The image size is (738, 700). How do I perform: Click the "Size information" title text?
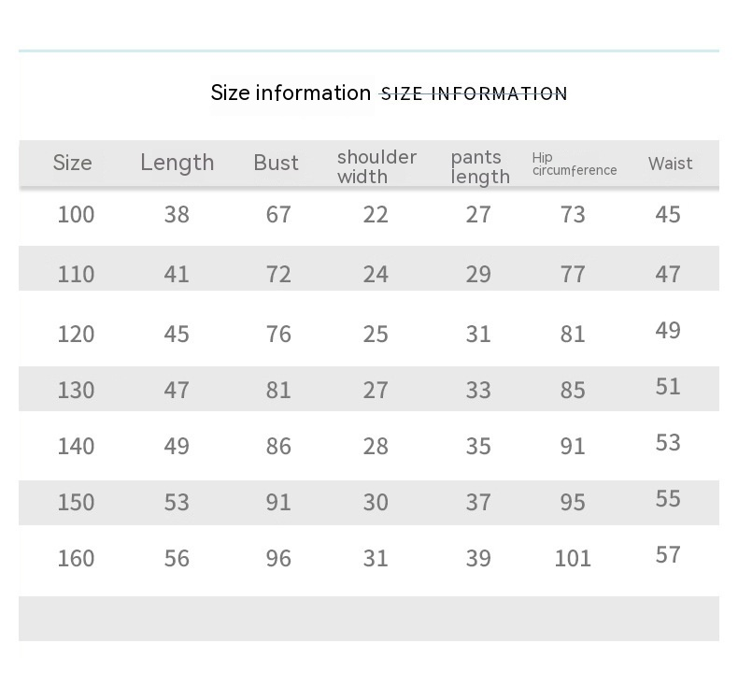pos(291,93)
